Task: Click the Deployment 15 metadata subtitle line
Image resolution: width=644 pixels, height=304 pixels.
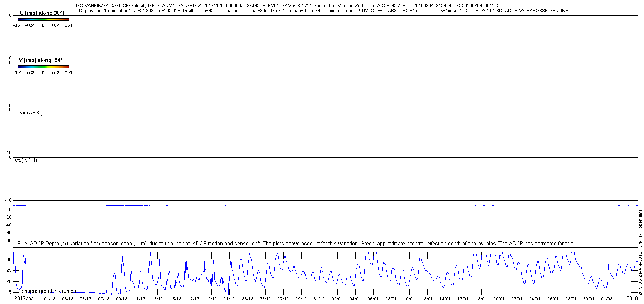Action: [325, 11]
